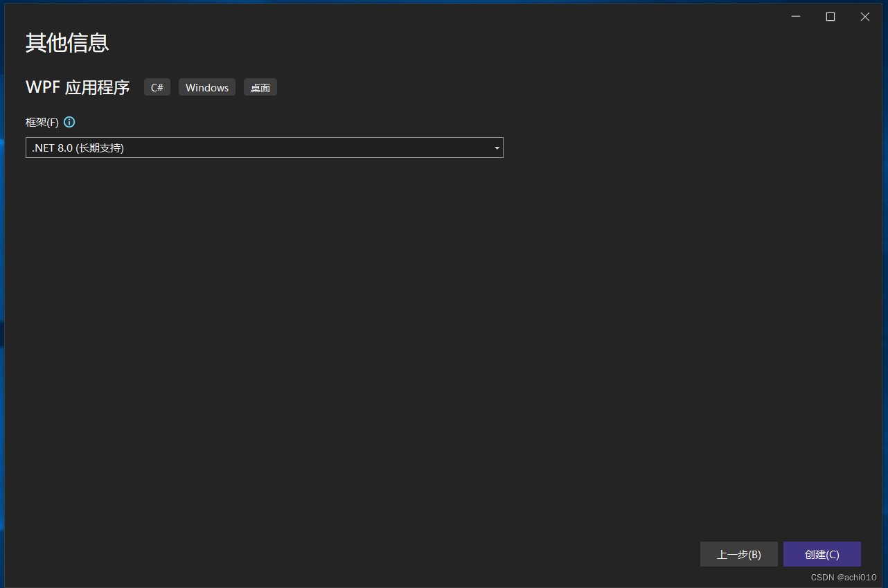Image resolution: width=888 pixels, height=588 pixels.
Task: Click the 框架(F) label
Action: (42, 122)
